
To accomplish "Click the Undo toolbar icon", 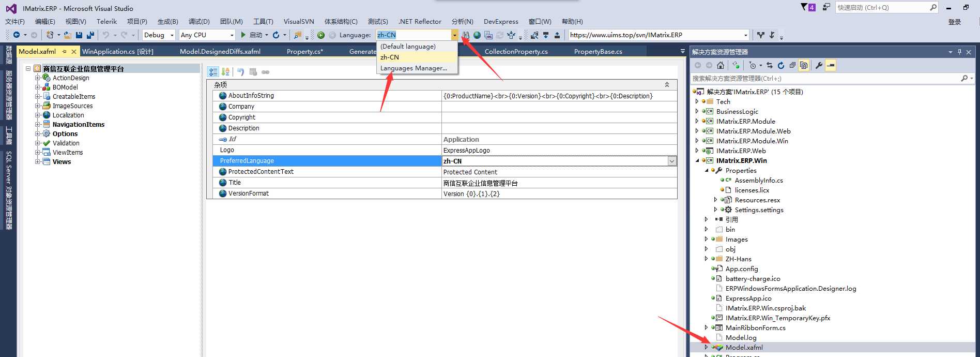I will click(106, 35).
